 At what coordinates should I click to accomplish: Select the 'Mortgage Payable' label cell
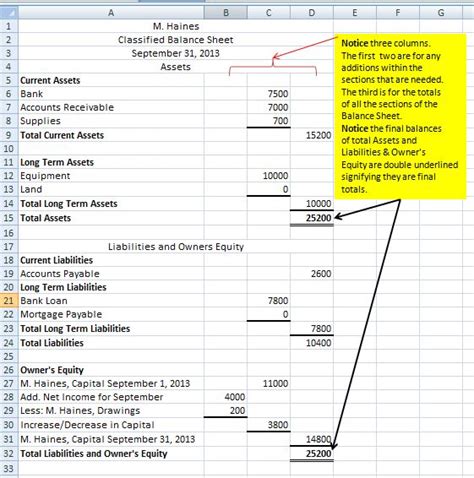[x=111, y=314]
